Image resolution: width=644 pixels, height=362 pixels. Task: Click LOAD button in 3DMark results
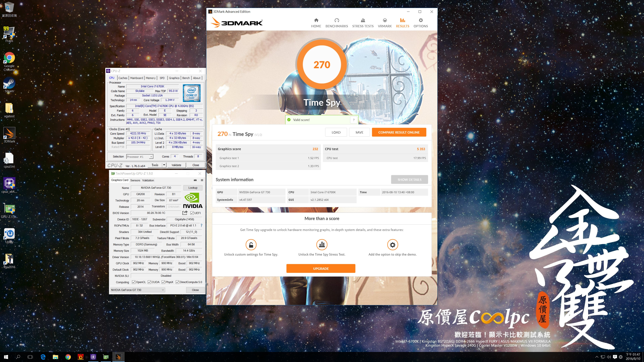[x=336, y=132]
